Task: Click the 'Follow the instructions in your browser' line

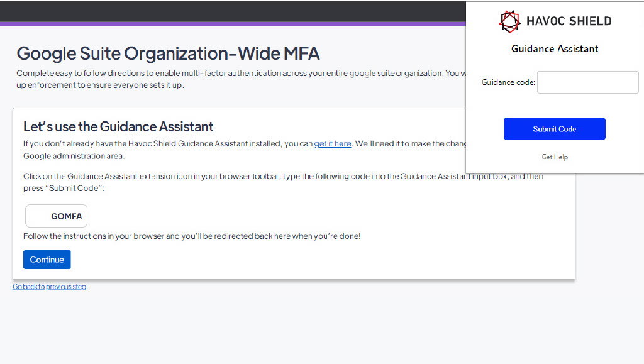Action: pos(192,236)
